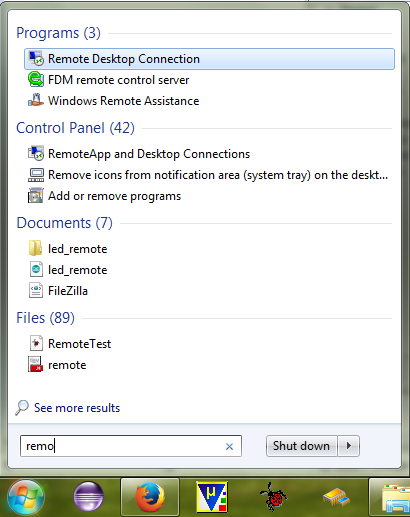This screenshot has height=517, width=410.
Task: Open the FileZilla document
Action: [x=58, y=291]
